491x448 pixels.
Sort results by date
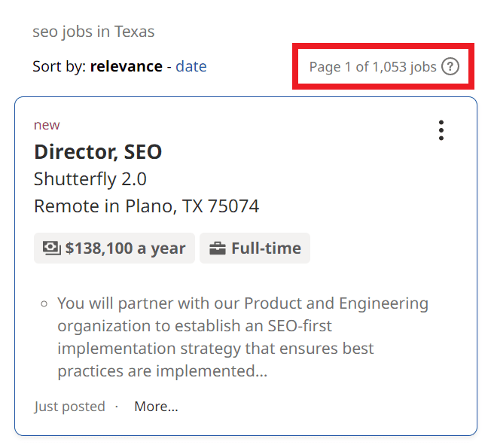[x=191, y=66]
